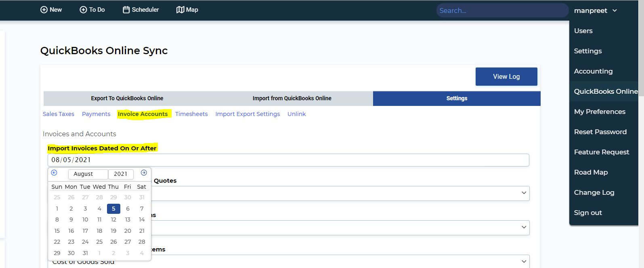
Task: Click the View Log button
Action: (x=506, y=76)
